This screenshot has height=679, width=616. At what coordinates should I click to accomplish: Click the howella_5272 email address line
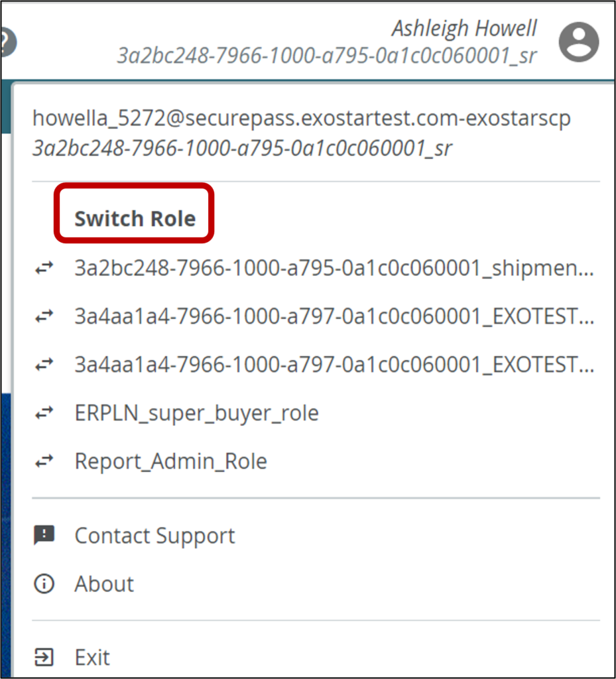pyautogui.click(x=301, y=118)
